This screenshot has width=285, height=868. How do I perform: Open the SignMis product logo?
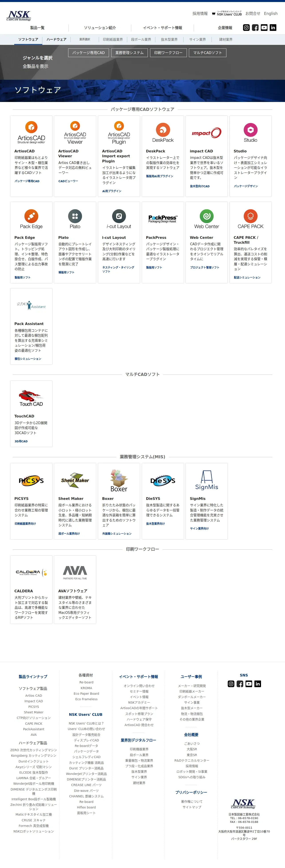coord(207,480)
